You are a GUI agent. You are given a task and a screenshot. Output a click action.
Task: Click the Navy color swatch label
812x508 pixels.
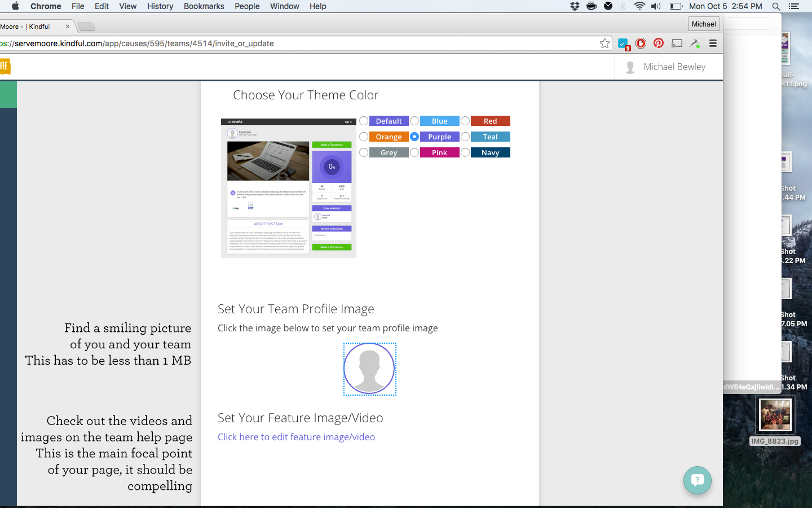tap(491, 152)
